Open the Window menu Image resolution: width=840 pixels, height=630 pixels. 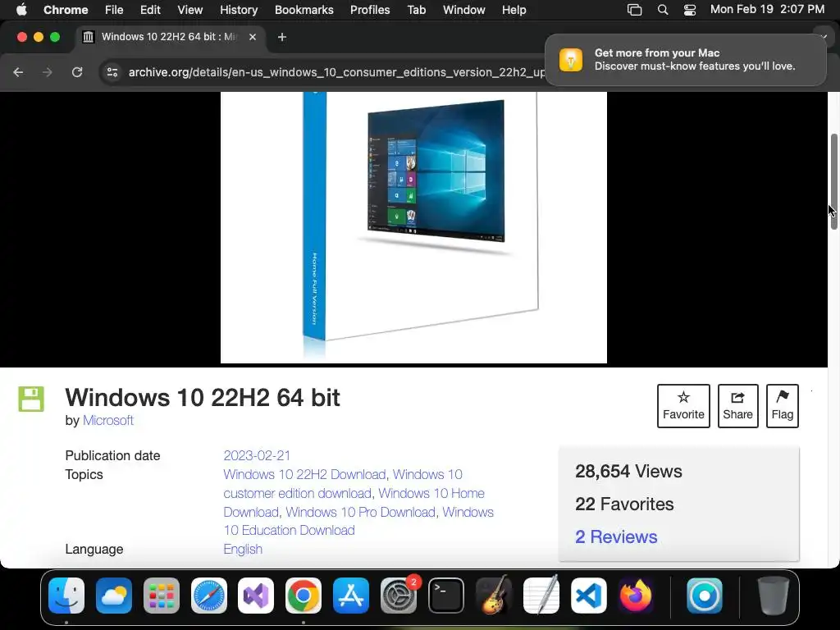point(464,10)
